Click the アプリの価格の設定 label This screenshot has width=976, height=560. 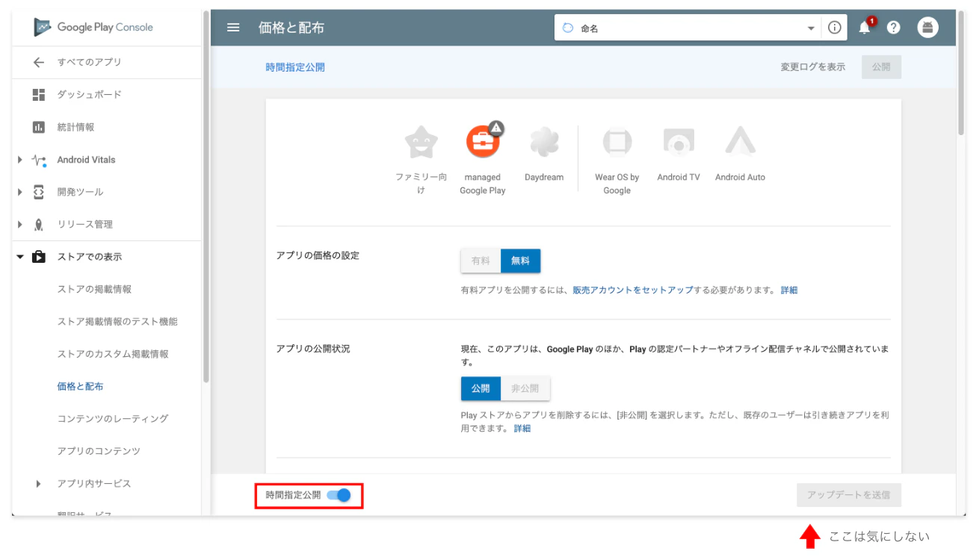point(318,255)
